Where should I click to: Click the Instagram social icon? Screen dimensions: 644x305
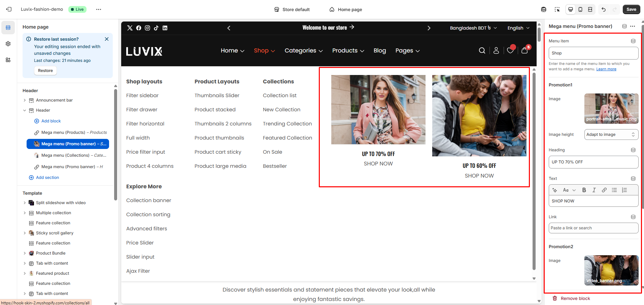[147, 28]
